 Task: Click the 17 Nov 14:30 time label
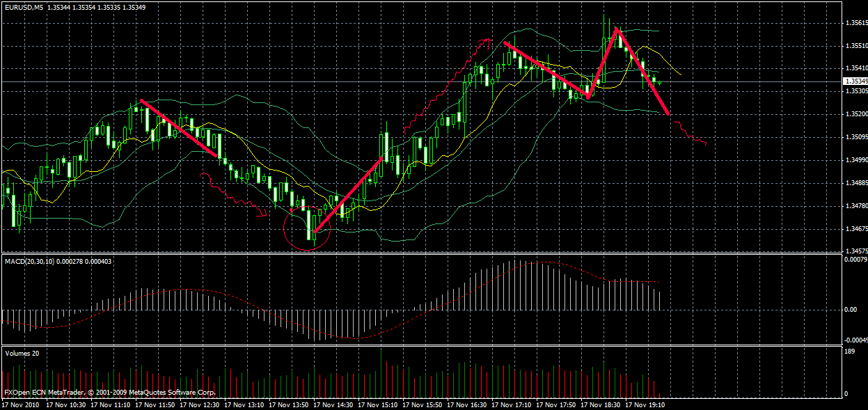[334, 404]
